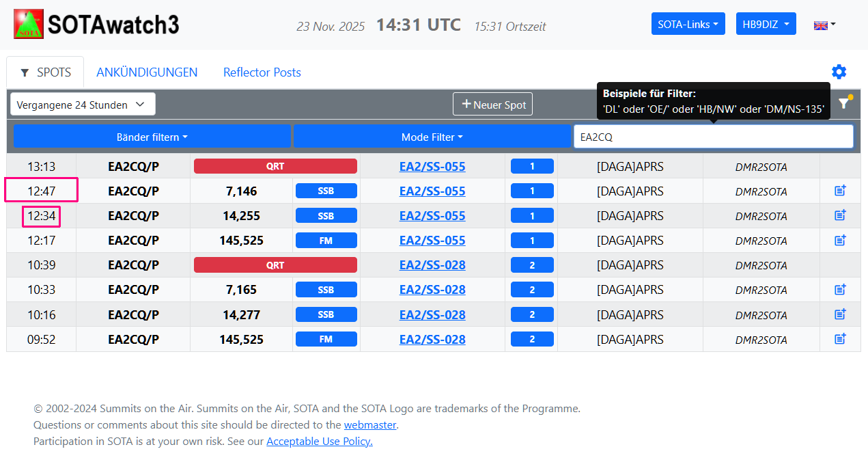The width and height of the screenshot is (868, 460).
Task: Click log icon for 7,165 SSB spot
Action: coord(840,290)
